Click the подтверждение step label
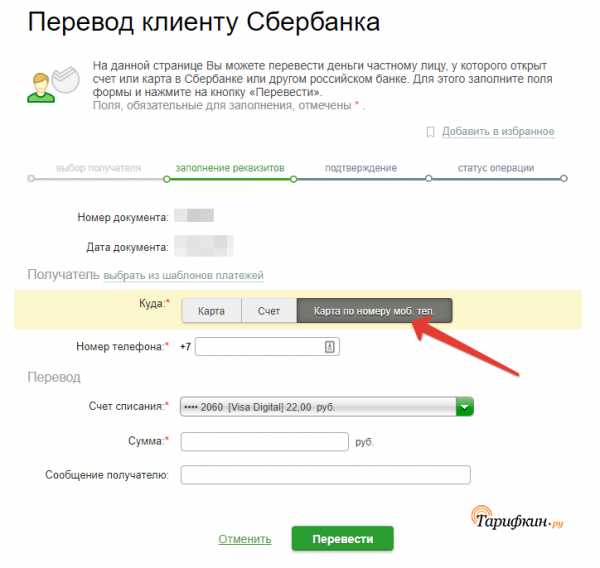The image size is (600, 568). (x=361, y=168)
